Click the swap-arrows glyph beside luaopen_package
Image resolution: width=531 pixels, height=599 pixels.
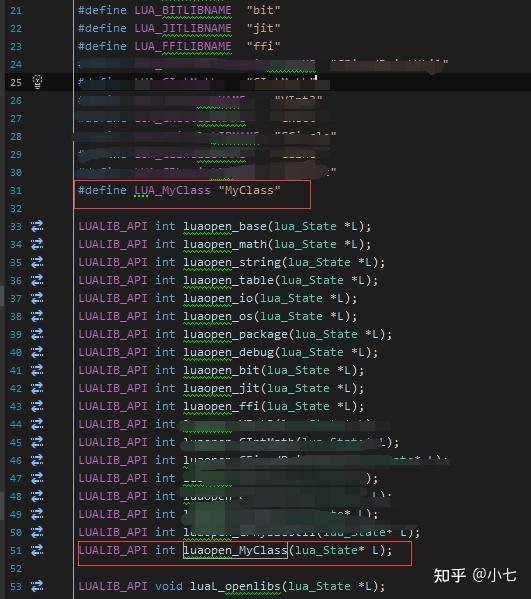(x=37, y=334)
